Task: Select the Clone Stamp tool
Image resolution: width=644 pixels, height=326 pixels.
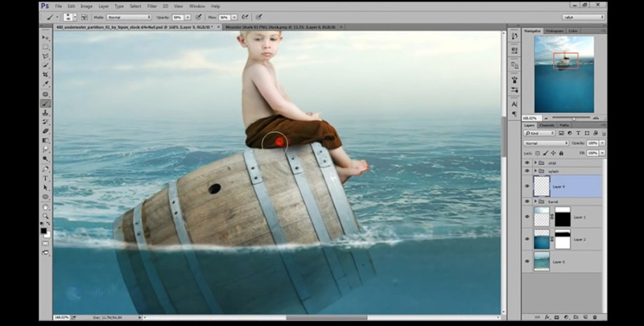Action: [46, 113]
